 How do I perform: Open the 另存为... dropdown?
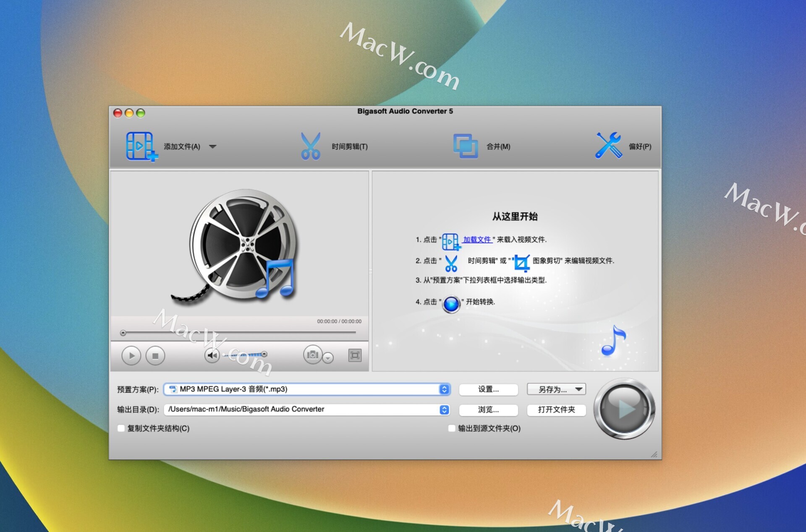(x=556, y=389)
